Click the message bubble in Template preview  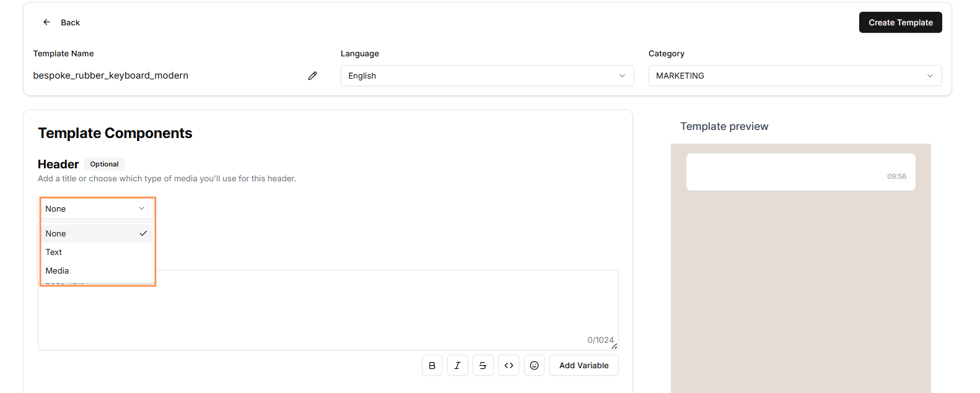[800, 171]
